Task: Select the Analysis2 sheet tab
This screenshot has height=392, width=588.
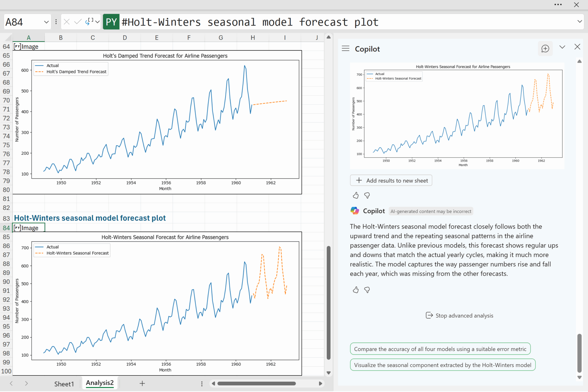Action: coord(100,383)
